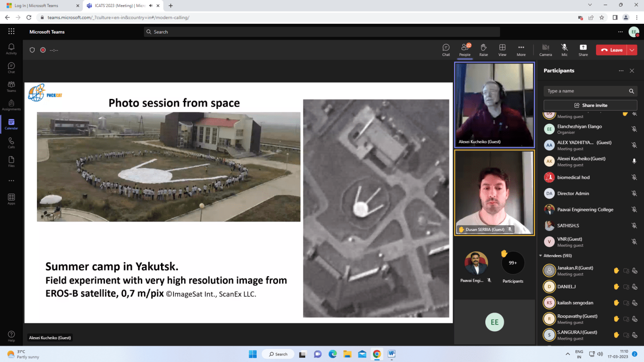The width and height of the screenshot is (644, 362).
Task: Open Calendar in the left sidebar
Action: coord(11,124)
